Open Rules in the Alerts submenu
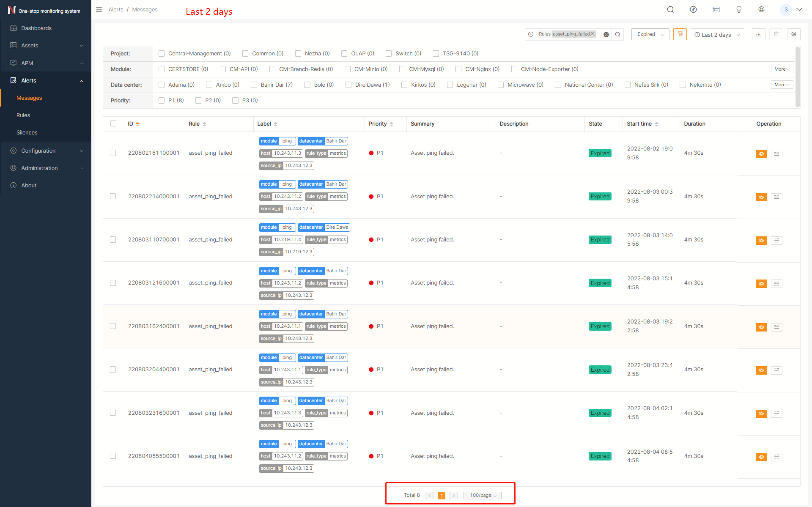This screenshot has height=507, width=812. pos(23,115)
